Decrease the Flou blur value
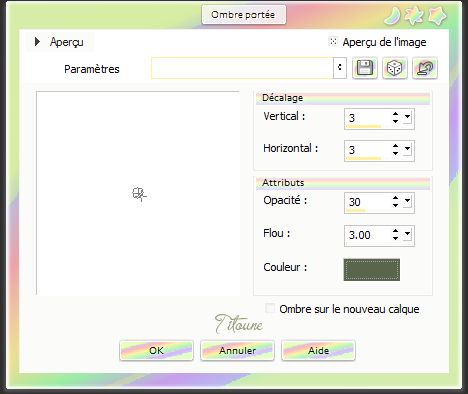468x394 pixels. click(395, 238)
